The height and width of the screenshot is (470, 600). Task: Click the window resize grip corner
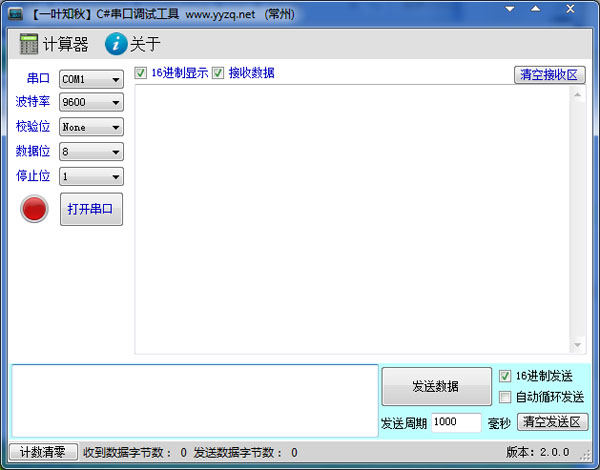(x=585, y=455)
